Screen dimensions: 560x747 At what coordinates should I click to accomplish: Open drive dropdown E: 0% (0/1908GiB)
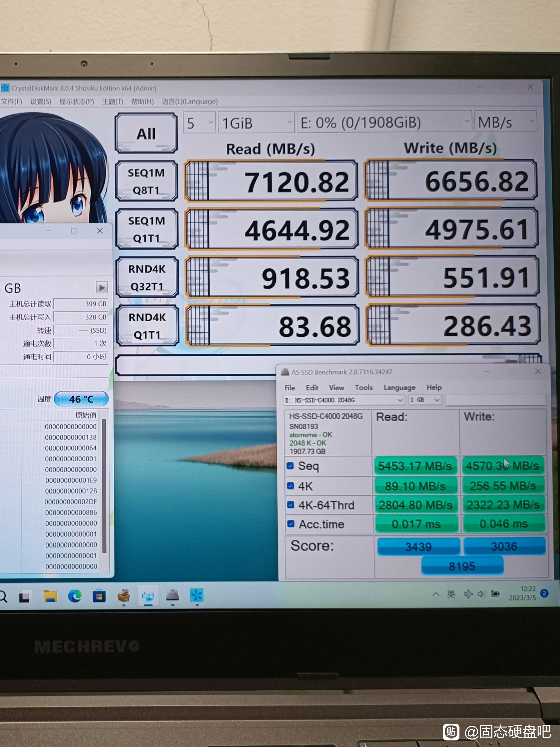click(384, 122)
